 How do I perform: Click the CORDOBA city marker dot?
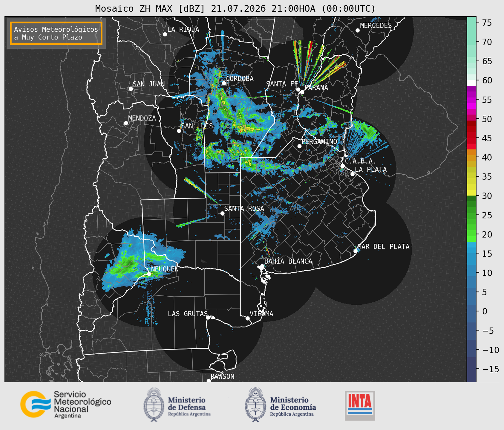pyautogui.click(x=224, y=83)
